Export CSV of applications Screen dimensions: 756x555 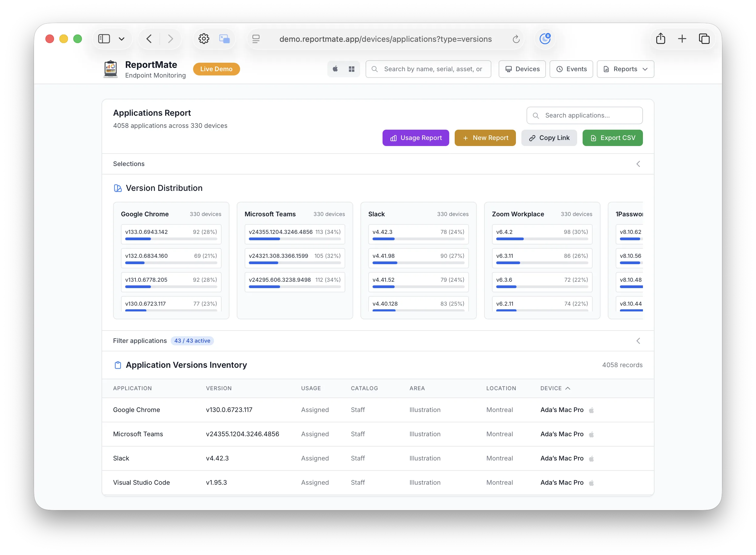tap(612, 138)
